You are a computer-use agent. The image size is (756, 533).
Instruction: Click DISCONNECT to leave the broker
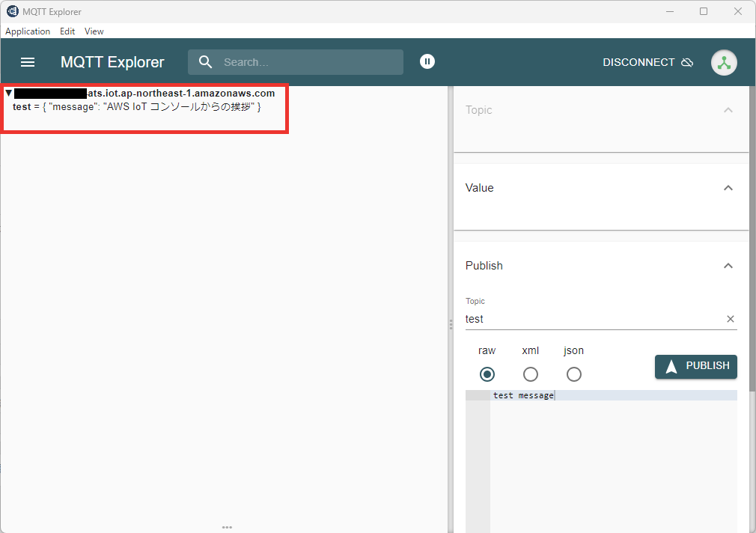tap(637, 62)
